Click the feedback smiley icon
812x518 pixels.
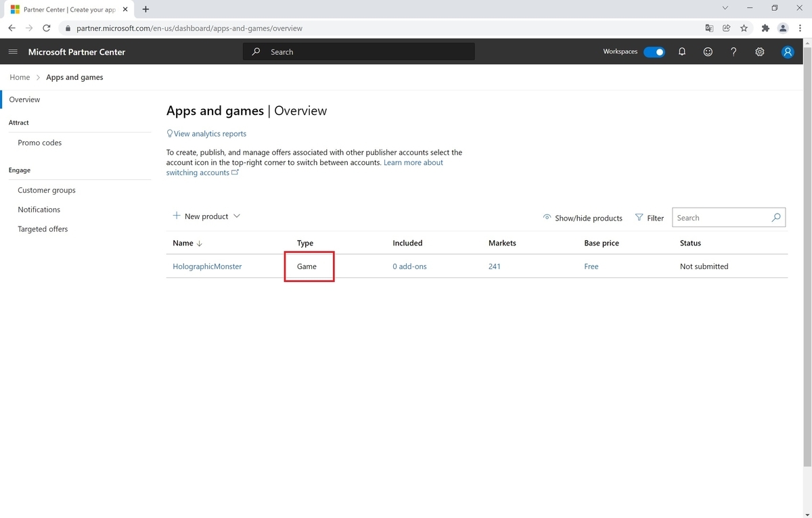coord(708,52)
